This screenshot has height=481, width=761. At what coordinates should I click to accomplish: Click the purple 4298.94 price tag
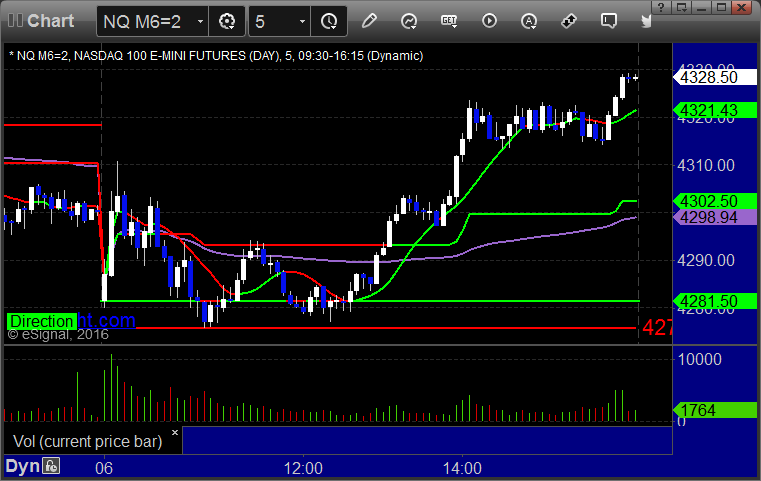pos(714,217)
